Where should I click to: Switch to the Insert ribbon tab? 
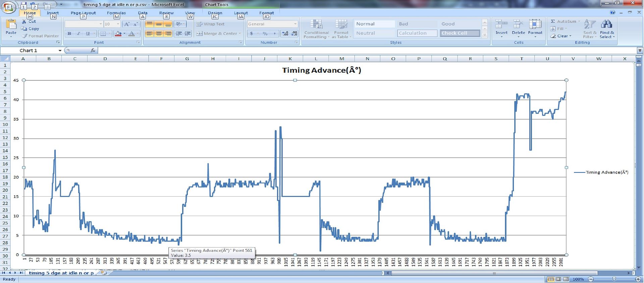53,13
